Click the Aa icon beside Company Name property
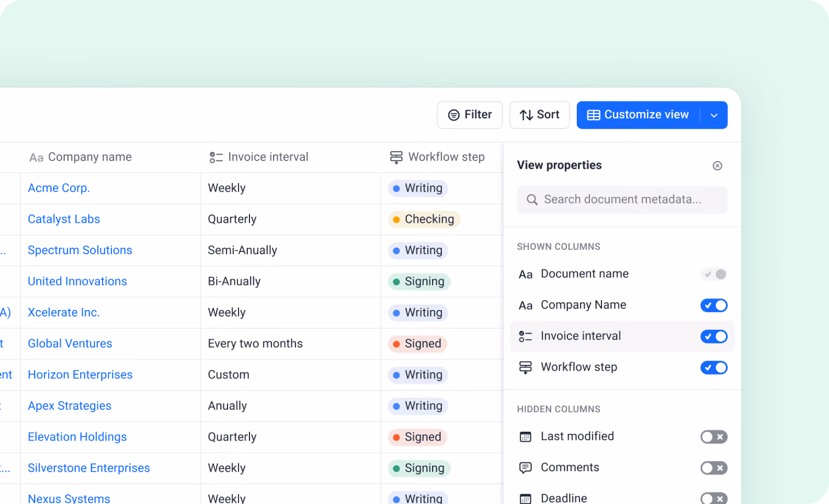 [x=525, y=306]
